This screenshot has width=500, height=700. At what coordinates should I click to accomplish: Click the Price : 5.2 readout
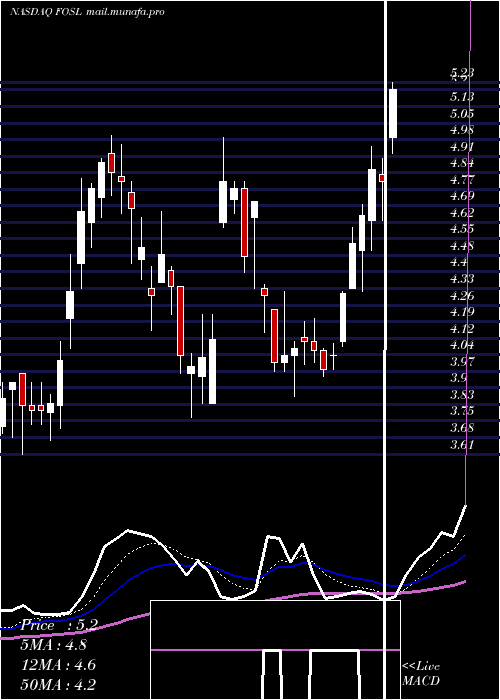[59, 625]
